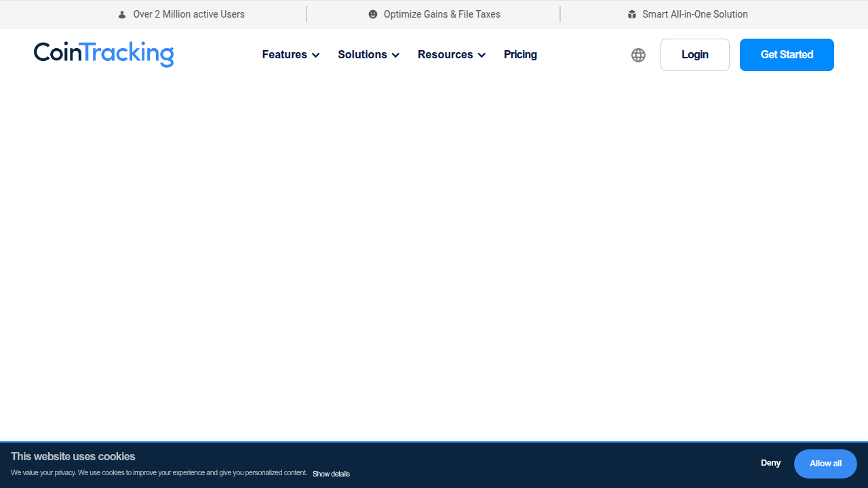Expand the Resources dropdown chevron
This screenshot has height=488, width=868.
tap(482, 56)
